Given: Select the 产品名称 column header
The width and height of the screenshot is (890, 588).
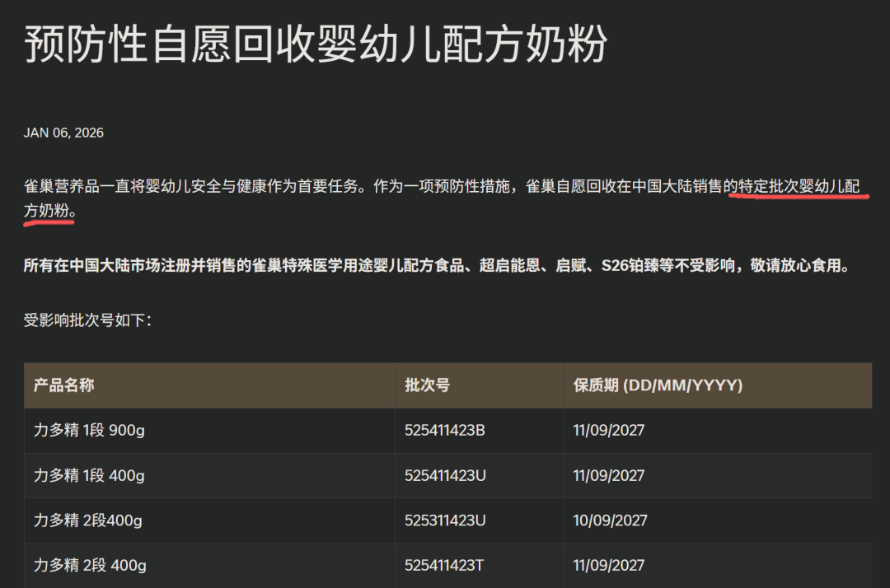Looking at the screenshot, I should (64, 385).
